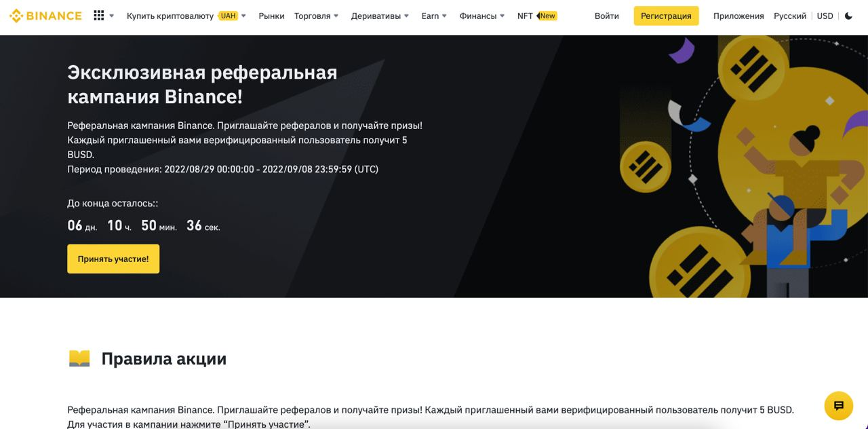
Task: Click the Принять участие! button
Action: pyautogui.click(x=113, y=259)
